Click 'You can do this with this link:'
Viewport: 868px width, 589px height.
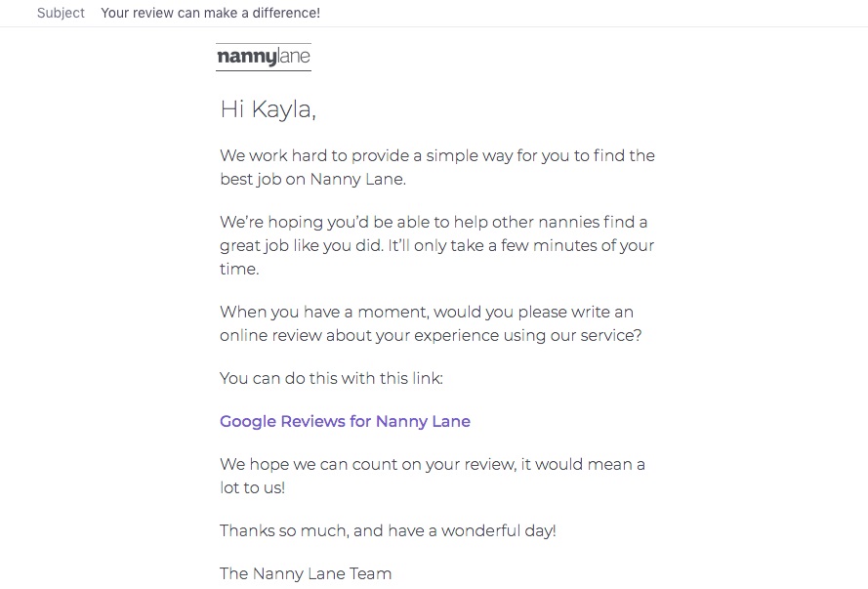coord(331,379)
